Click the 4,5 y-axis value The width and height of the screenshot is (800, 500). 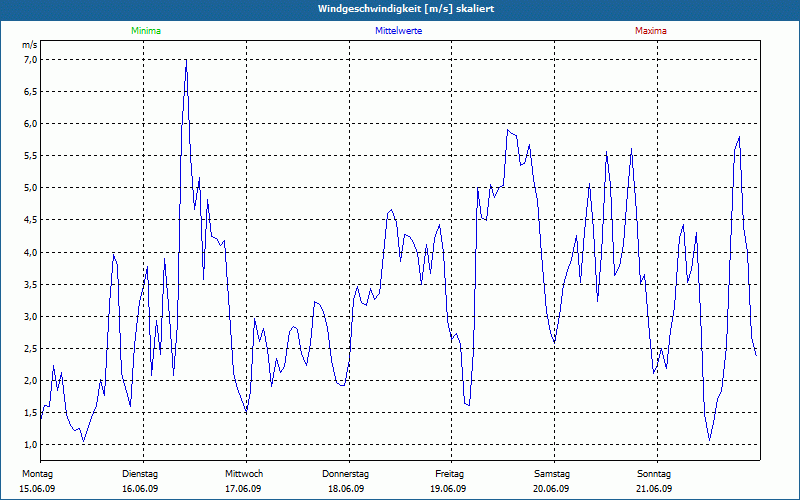31,220
